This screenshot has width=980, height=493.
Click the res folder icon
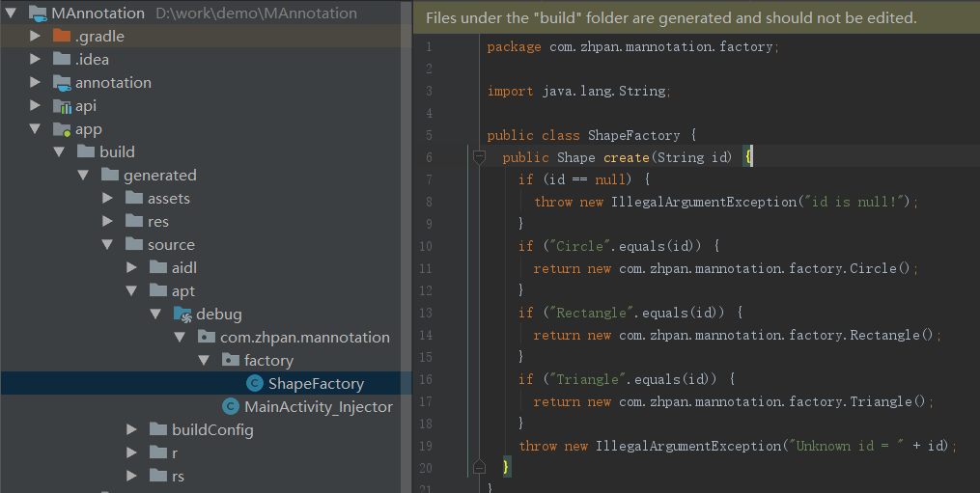tap(134, 221)
